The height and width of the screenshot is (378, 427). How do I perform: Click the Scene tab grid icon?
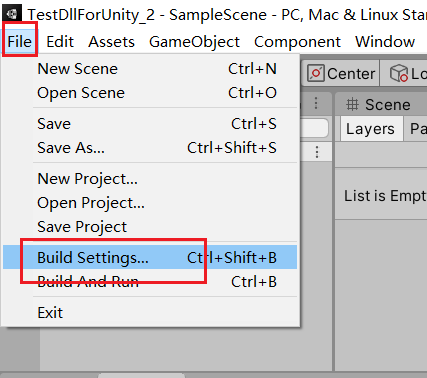click(352, 105)
